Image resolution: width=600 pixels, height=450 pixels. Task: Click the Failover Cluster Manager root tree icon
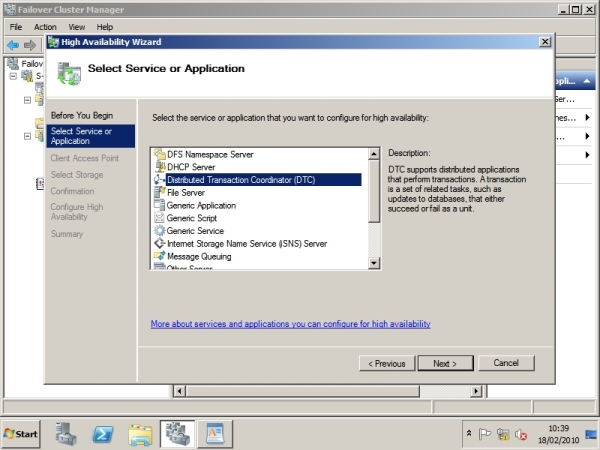(13, 64)
